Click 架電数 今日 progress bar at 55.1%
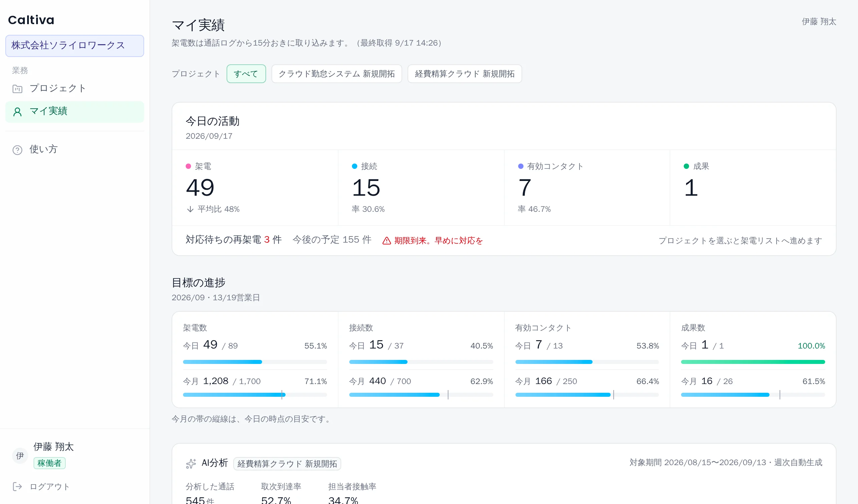 (255, 362)
